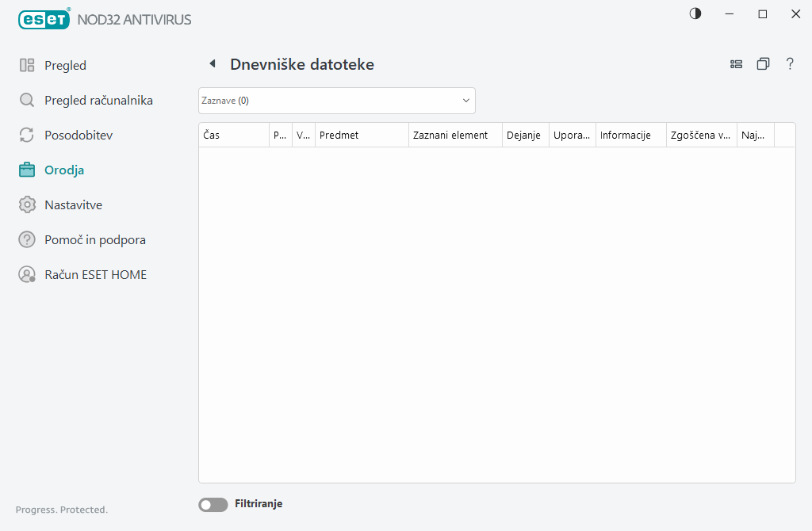The width and height of the screenshot is (812, 531).
Task: Sort by the Zaznani element column
Action: (x=454, y=136)
